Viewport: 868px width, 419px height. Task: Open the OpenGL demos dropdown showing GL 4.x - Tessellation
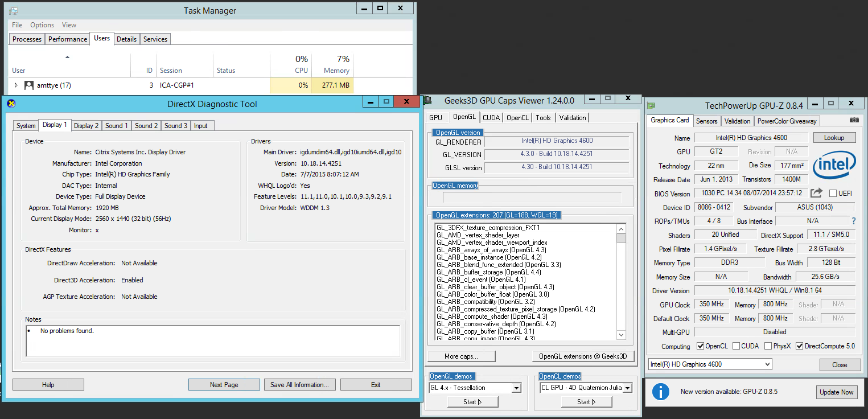pos(474,388)
